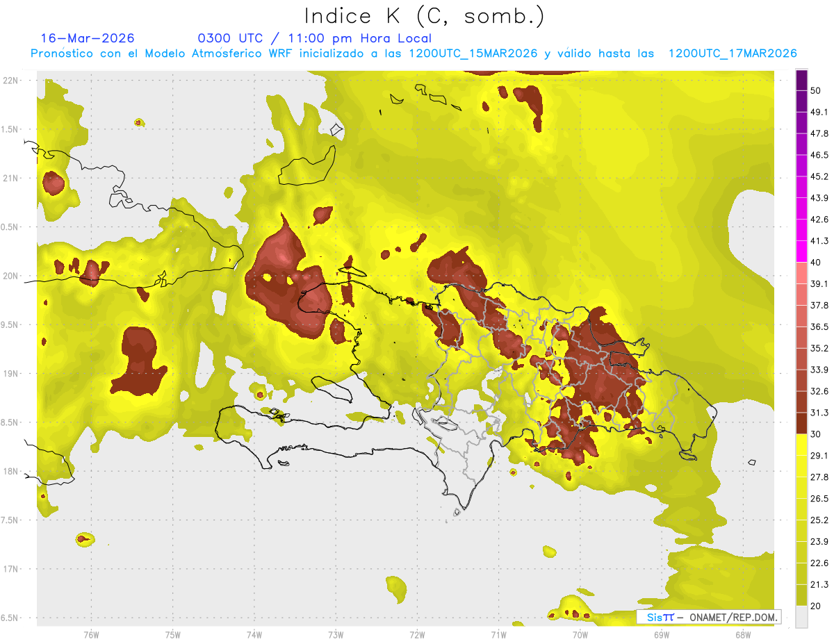The image size is (834, 644).
Task: Click the '45.2' value on the color scale
Action: 819,176
